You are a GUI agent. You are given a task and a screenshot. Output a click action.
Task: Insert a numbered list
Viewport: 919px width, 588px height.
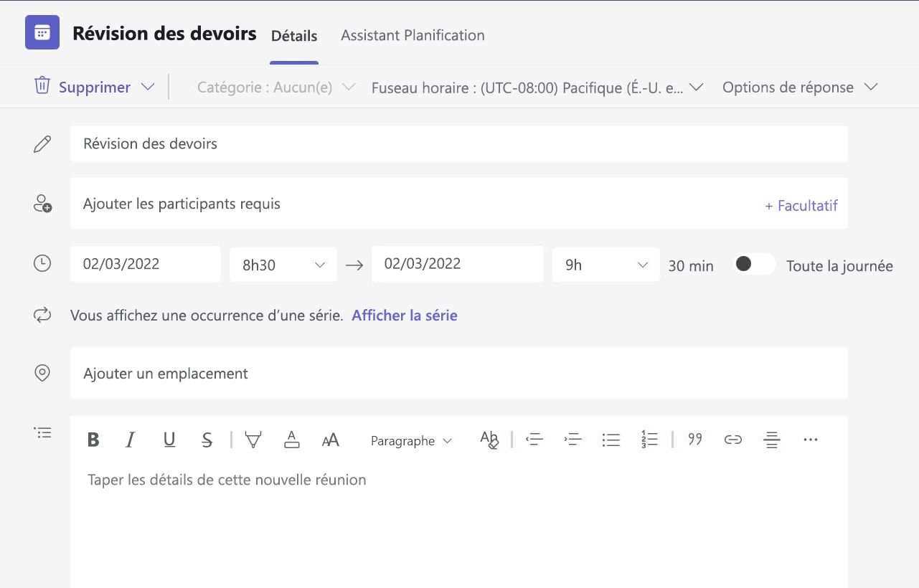coord(649,440)
